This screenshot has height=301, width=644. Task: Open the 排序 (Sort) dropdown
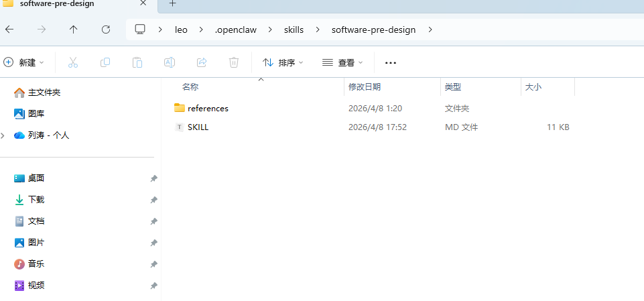(x=282, y=62)
